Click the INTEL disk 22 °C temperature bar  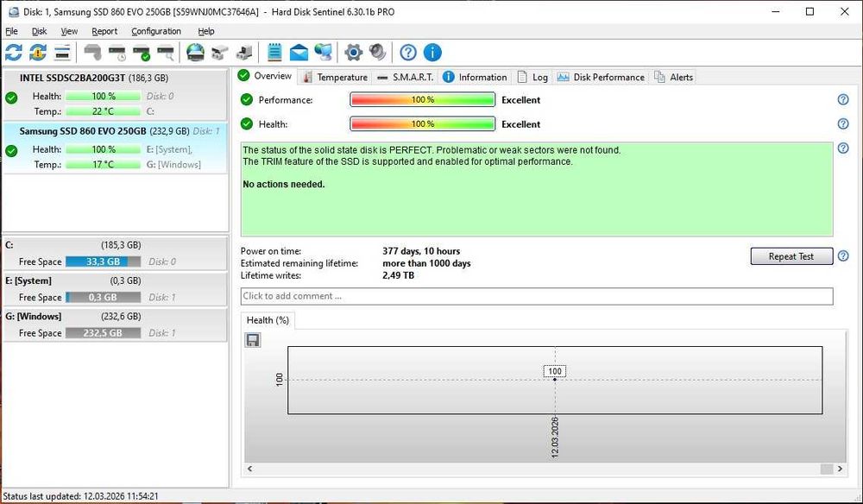point(103,111)
